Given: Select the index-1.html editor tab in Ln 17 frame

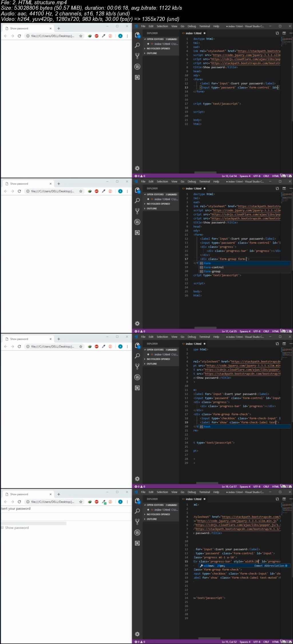Looking at the screenshot, I should coord(194,188).
